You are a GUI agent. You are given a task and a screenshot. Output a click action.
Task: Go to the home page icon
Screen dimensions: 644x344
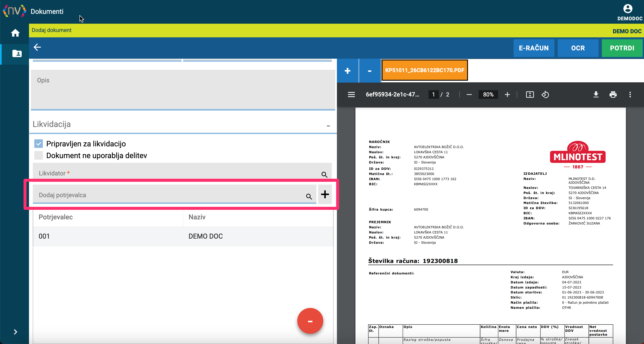(15, 33)
